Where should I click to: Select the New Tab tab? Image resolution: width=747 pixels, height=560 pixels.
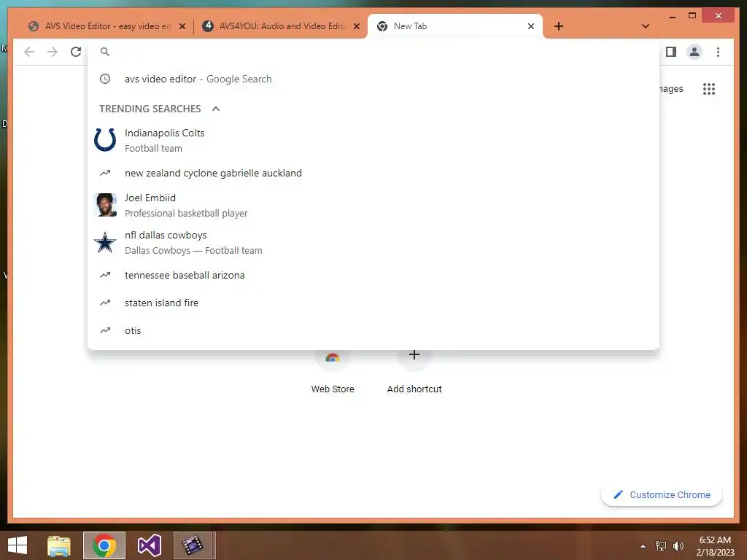pyautogui.click(x=455, y=26)
